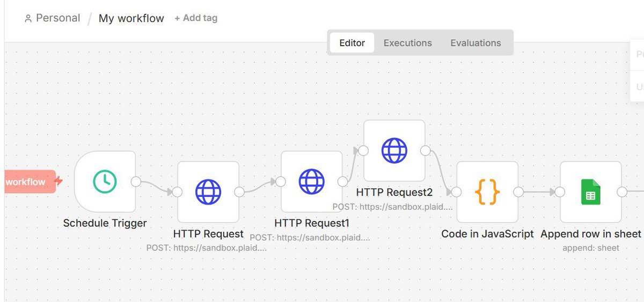
Task: Click the red workflow trigger button
Action: pyautogui.click(x=30, y=182)
